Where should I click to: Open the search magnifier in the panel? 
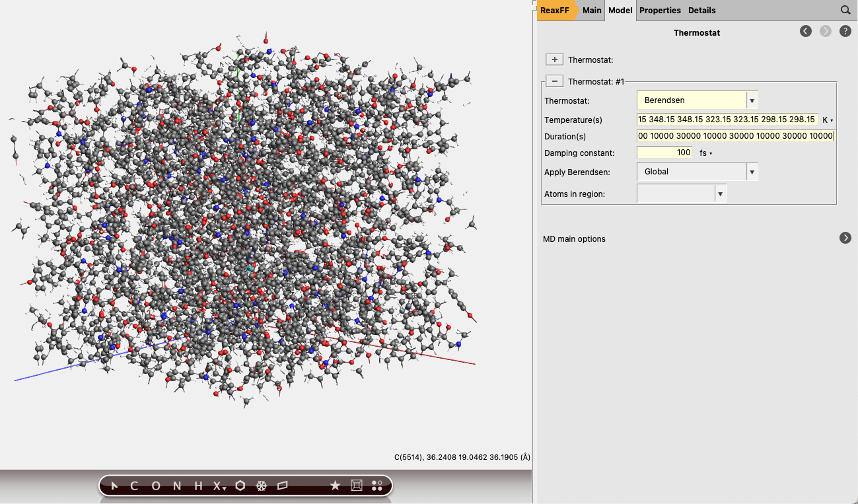[845, 10]
